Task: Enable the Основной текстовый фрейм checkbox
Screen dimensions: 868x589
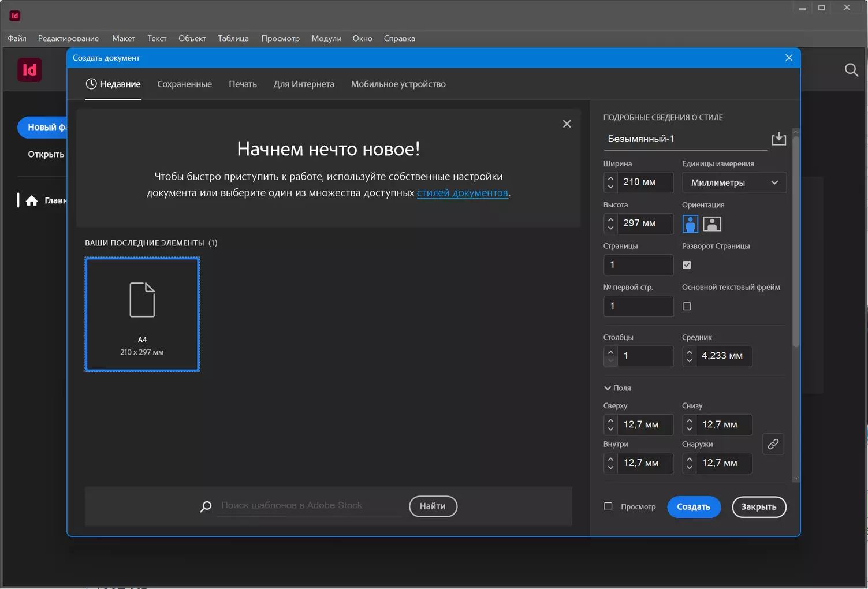Action: (x=687, y=306)
